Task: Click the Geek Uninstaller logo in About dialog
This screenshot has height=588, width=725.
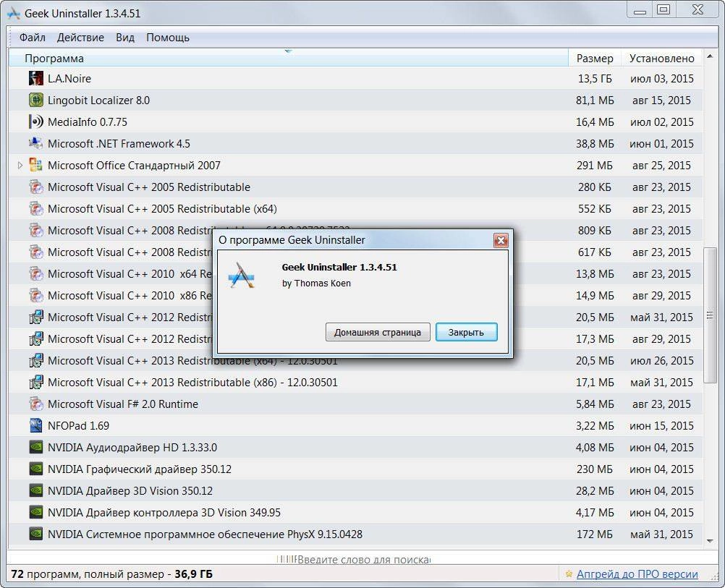Action: 242,276
